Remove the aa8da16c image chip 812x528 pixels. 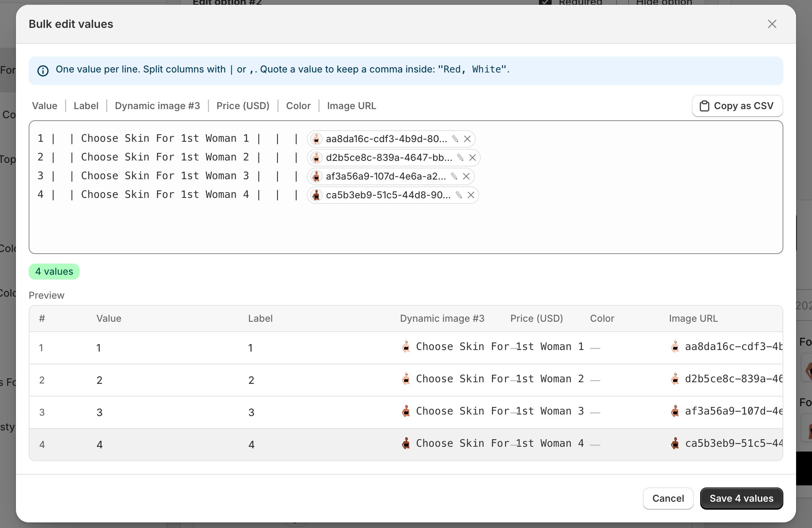coord(467,139)
